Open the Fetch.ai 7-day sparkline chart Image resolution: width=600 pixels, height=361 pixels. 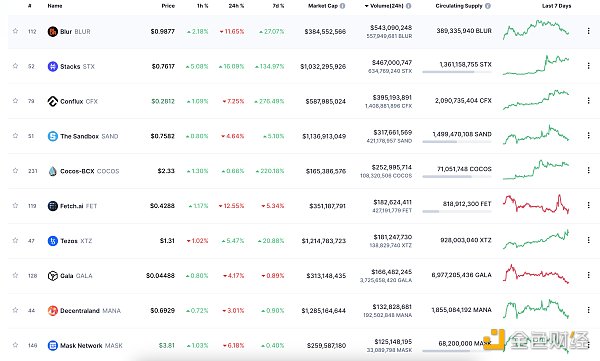536,204
